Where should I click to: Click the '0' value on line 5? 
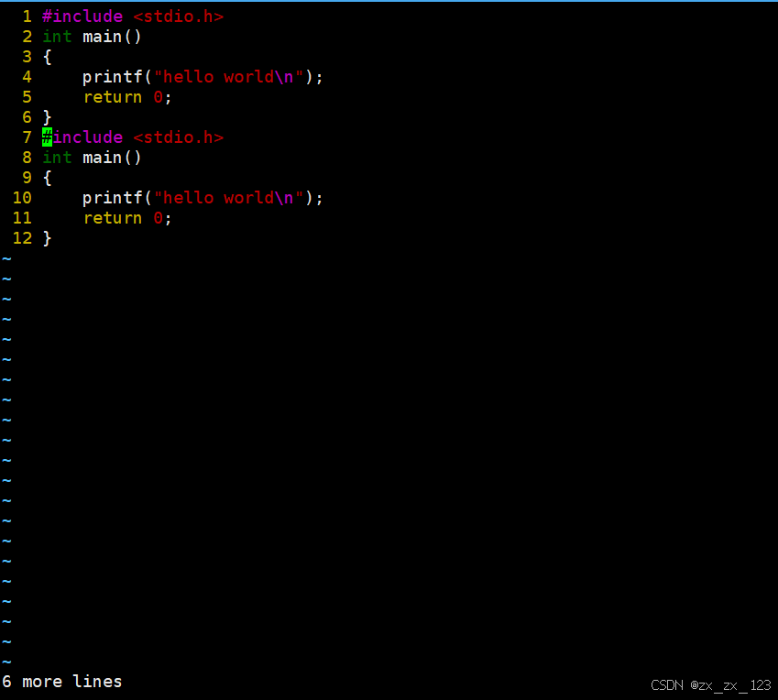[159, 97]
